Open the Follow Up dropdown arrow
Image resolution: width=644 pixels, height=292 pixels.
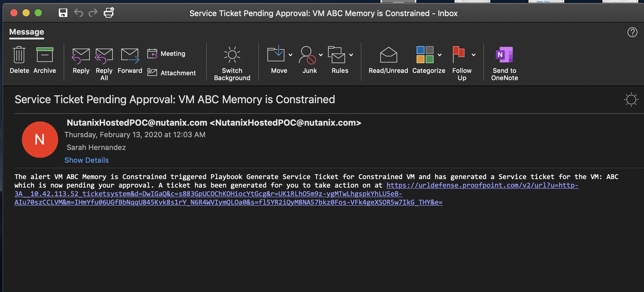point(474,55)
